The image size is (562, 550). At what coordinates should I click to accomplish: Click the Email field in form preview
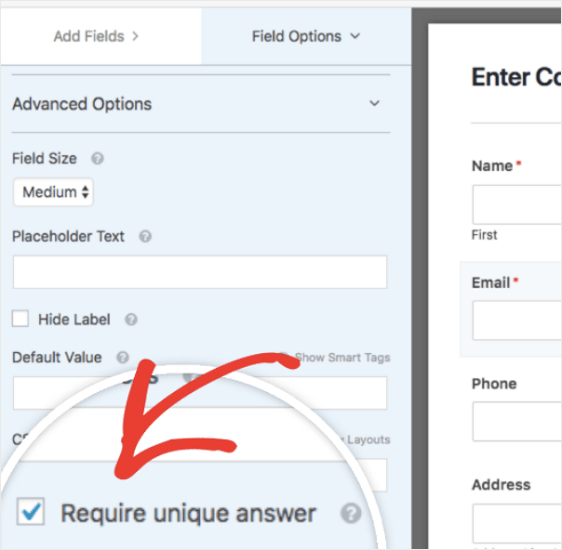[x=517, y=320]
